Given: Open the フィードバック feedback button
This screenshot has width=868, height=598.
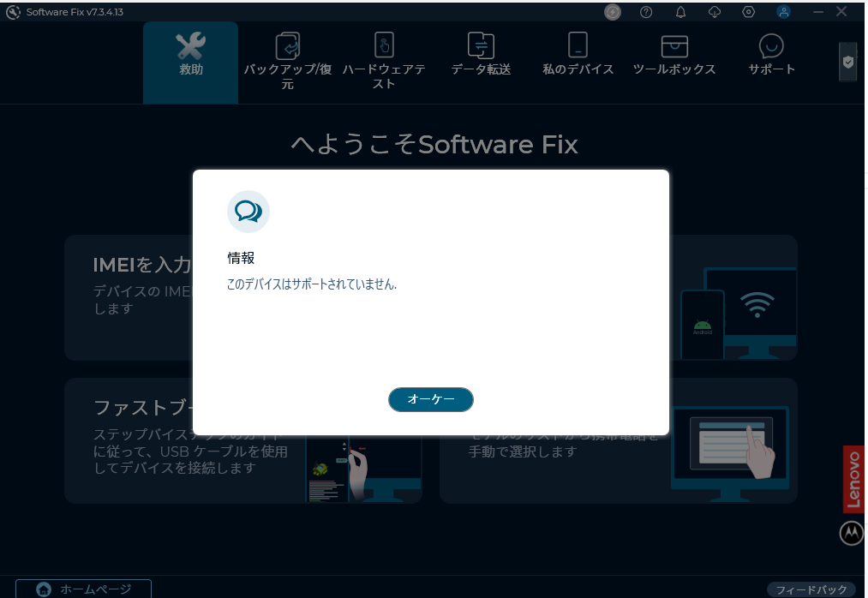Looking at the screenshot, I should pos(811,589).
